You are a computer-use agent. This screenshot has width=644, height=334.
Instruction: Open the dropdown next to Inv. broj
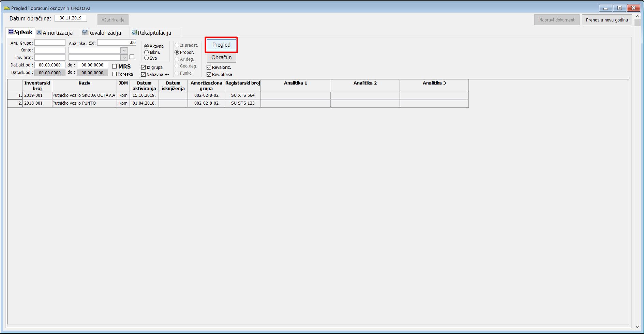pyautogui.click(x=124, y=58)
